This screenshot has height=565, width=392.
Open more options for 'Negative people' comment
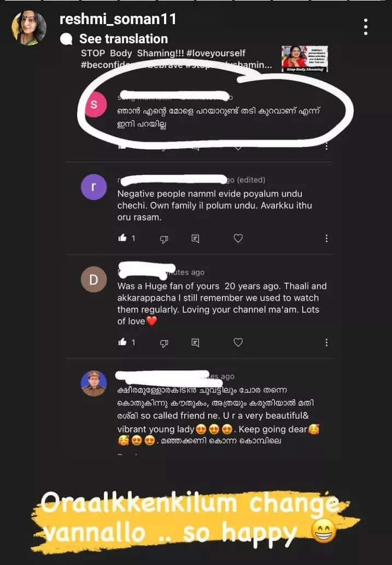tap(326, 238)
